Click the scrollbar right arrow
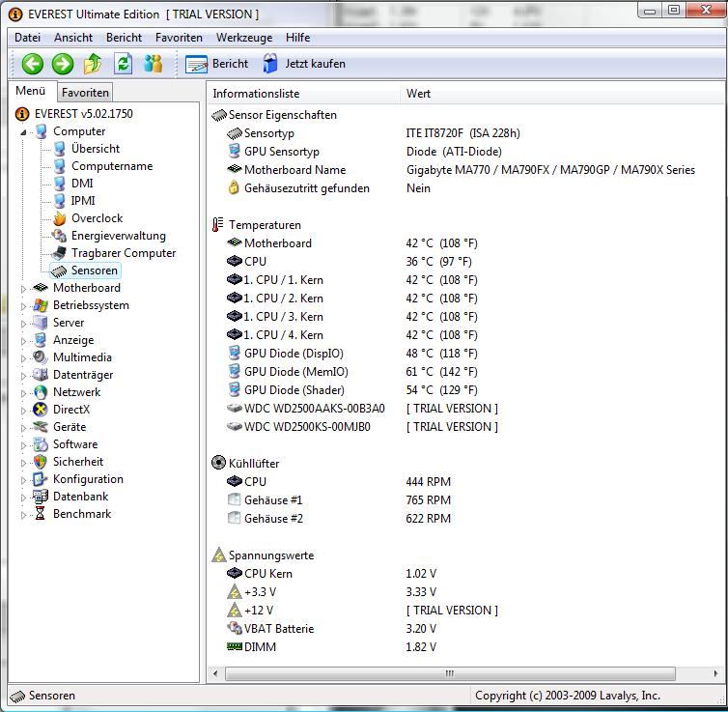This screenshot has width=728, height=712. click(x=715, y=673)
